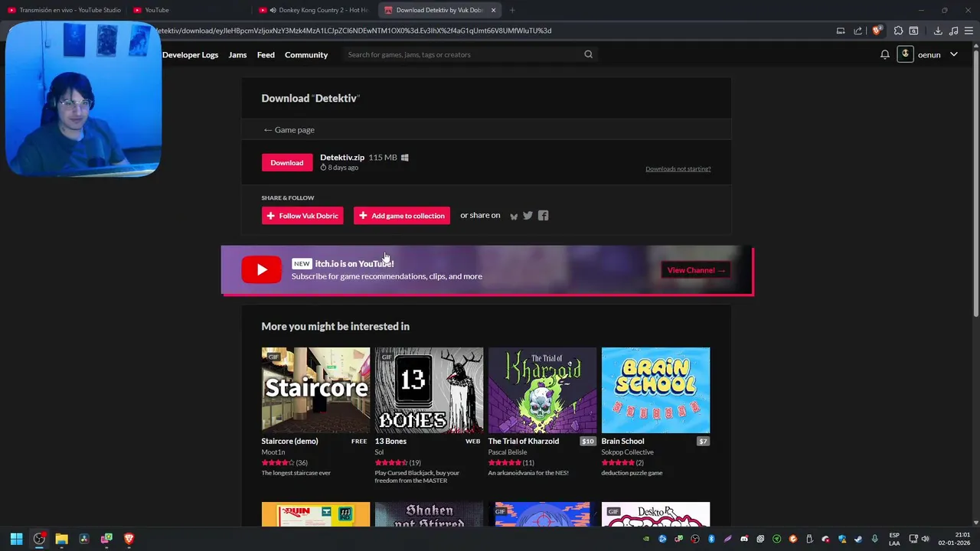Click the share page icon

tap(857, 31)
